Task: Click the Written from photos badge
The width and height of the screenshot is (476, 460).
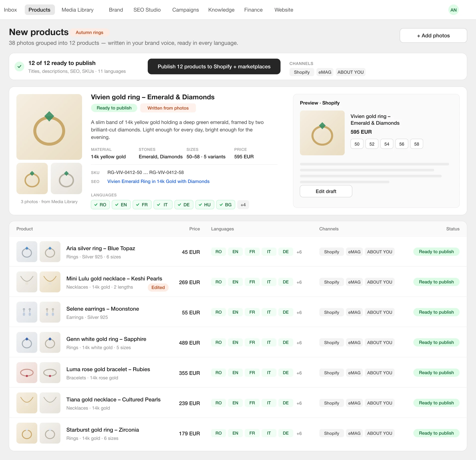Action: tap(168, 108)
